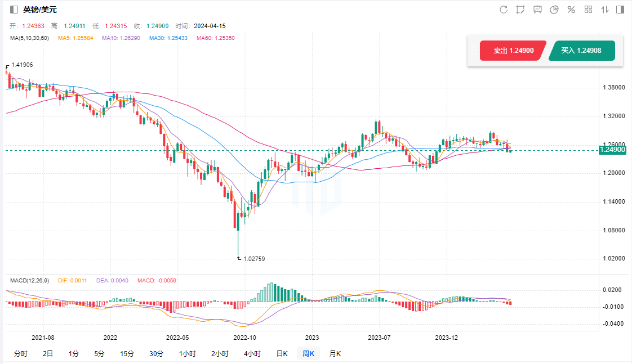Image resolution: width=632 pixels, height=364 pixels.
Task: Click the 卖出 1.24900 sell button
Action: point(513,51)
